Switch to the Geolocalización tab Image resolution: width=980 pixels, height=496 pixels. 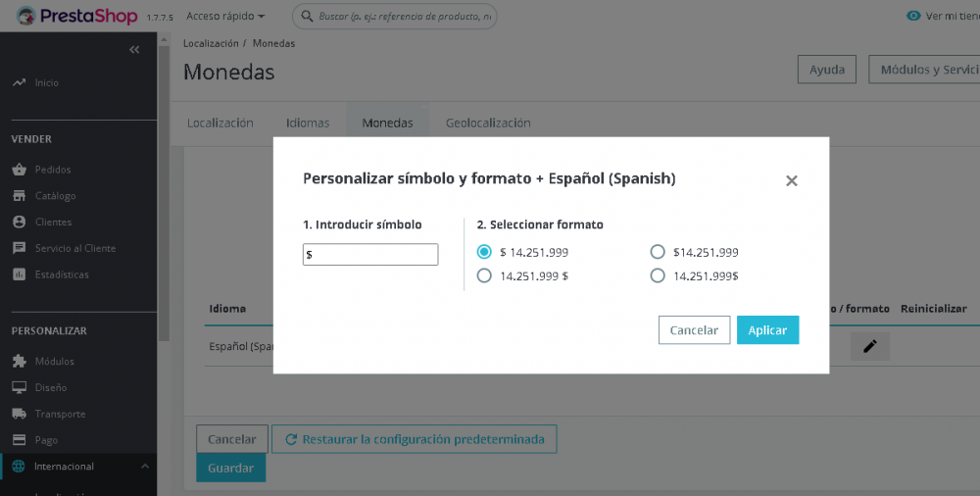click(488, 124)
